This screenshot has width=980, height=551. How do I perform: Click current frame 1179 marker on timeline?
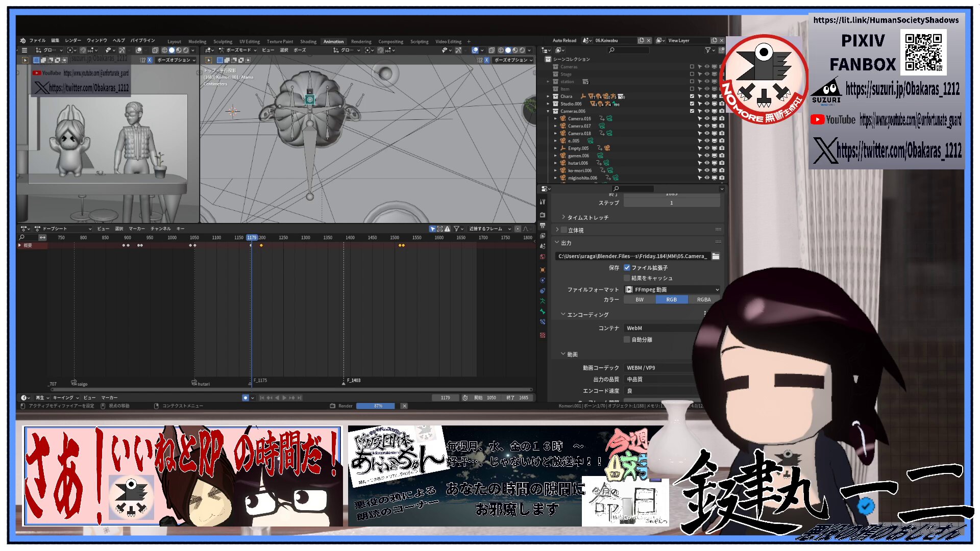coord(252,237)
